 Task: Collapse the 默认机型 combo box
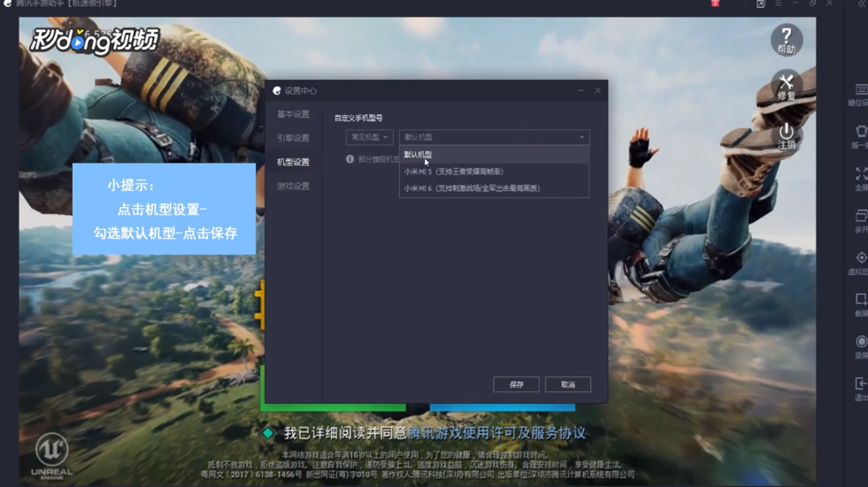[x=494, y=137]
